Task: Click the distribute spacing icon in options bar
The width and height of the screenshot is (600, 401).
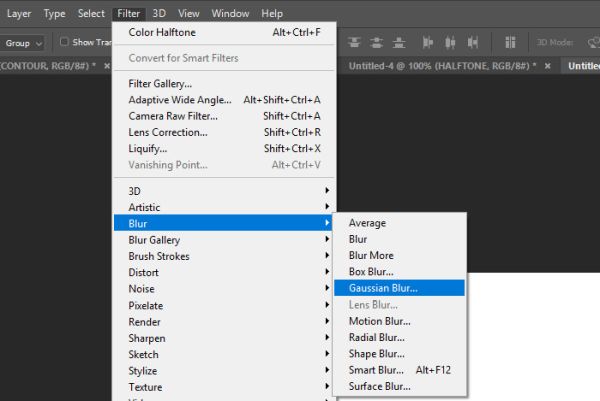Action: [x=510, y=42]
